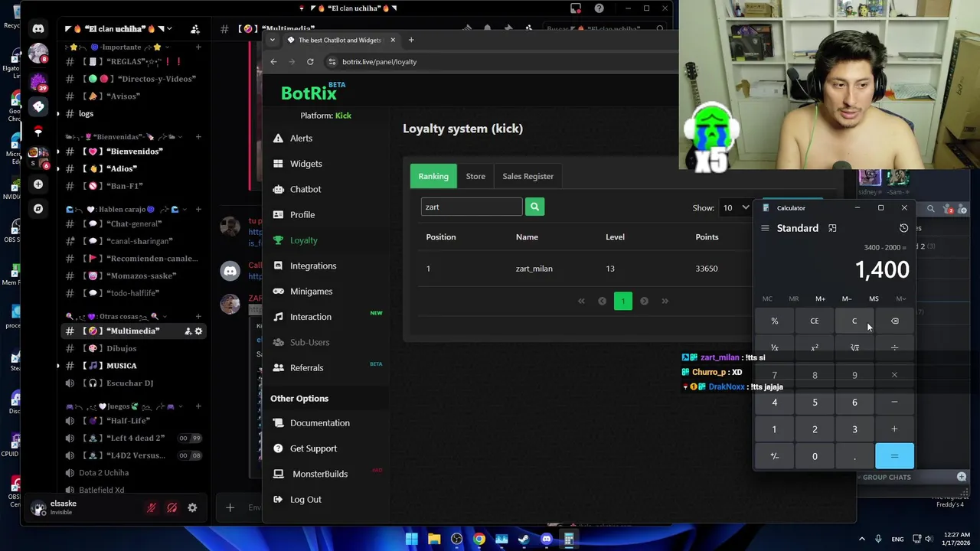Viewport: 980px width, 551px height.
Task: Open MonsterBuilds link
Action: tap(319, 474)
